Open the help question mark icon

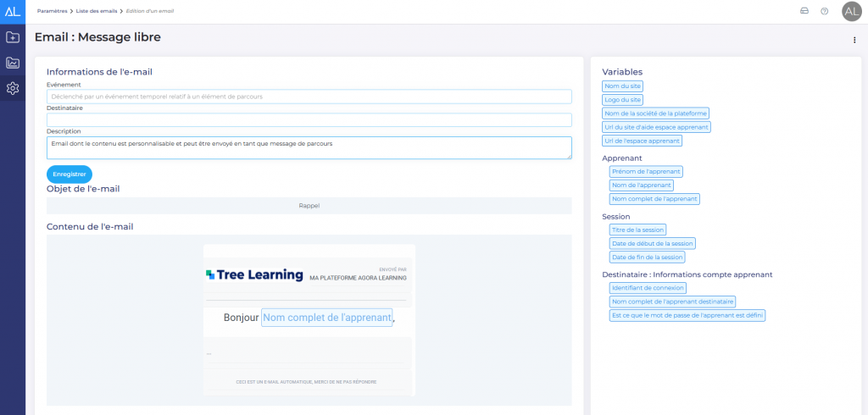(x=824, y=11)
